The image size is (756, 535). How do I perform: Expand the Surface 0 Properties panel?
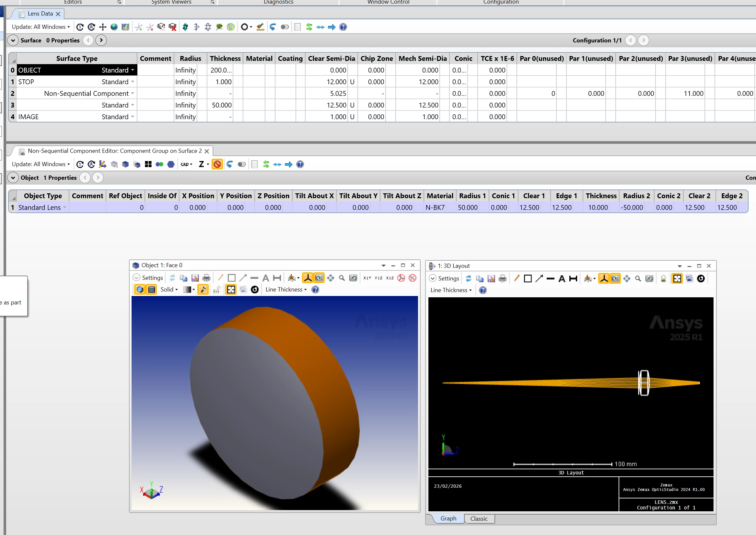tap(13, 40)
